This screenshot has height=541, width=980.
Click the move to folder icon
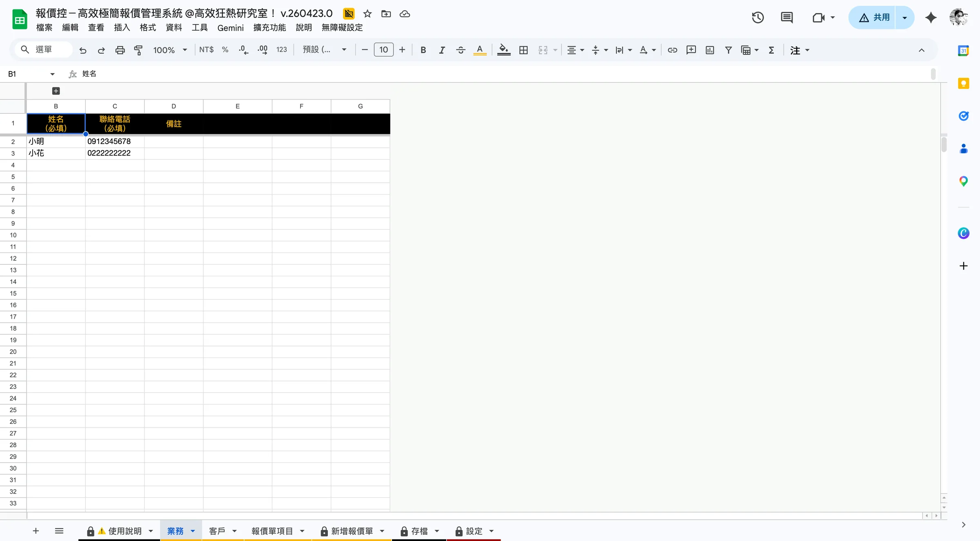tap(386, 14)
